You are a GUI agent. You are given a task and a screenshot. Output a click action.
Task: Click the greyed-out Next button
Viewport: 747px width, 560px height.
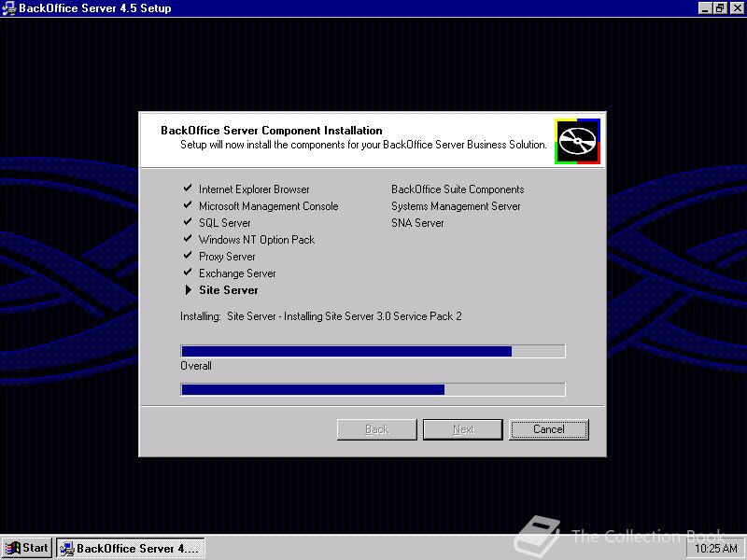click(x=463, y=429)
